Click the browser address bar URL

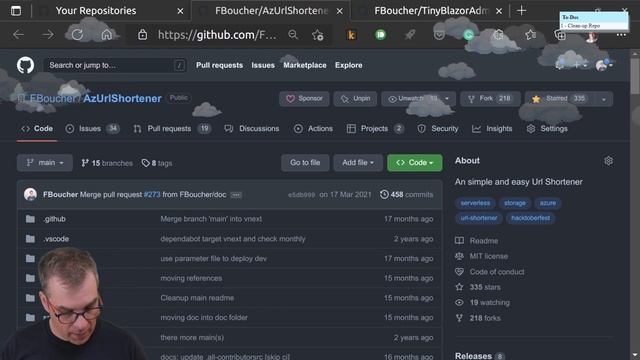(217, 35)
